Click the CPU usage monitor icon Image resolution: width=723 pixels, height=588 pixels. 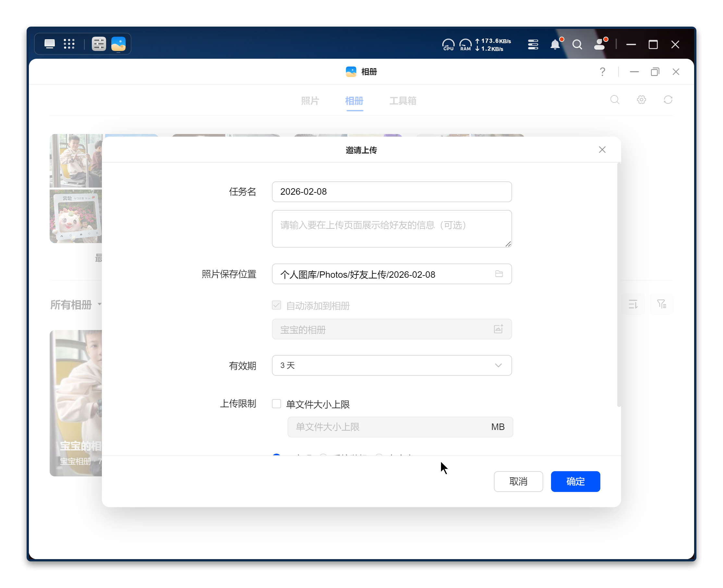(x=448, y=44)
